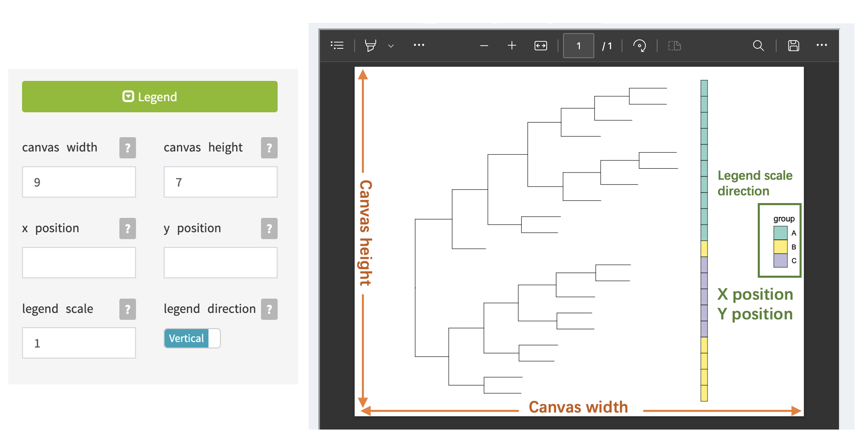Screen dimensions: 868x448
Task: Open the PDF table of contents sidebar
Action: tap(337, 46)
